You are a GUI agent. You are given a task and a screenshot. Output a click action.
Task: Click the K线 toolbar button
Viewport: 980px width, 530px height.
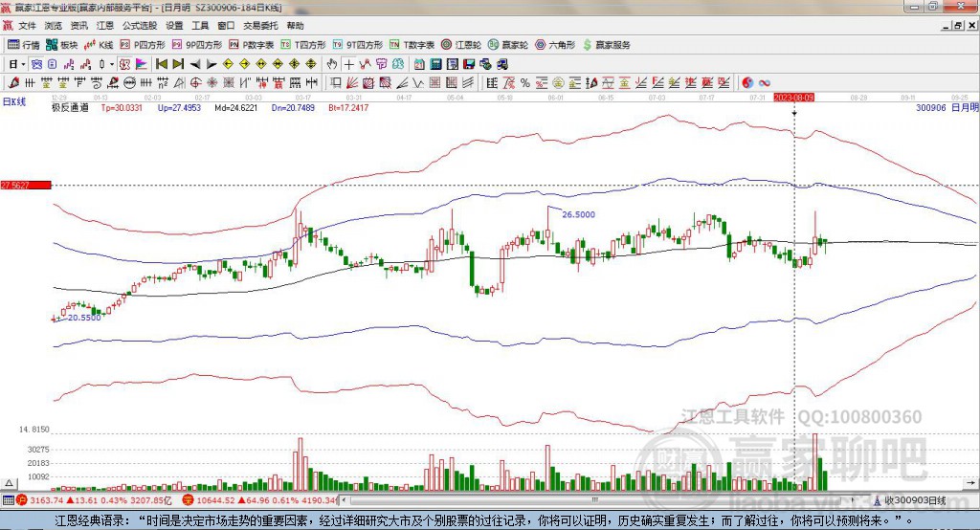pos(99,45)
